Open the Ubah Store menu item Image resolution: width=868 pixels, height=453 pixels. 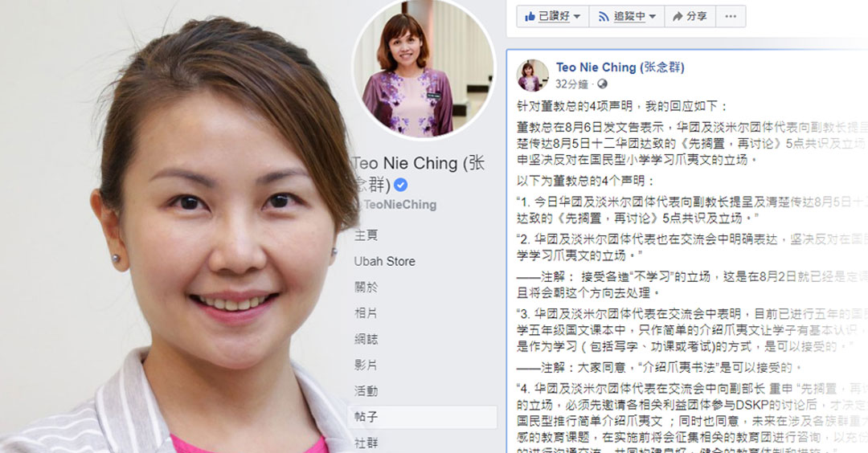pos(385,261)
